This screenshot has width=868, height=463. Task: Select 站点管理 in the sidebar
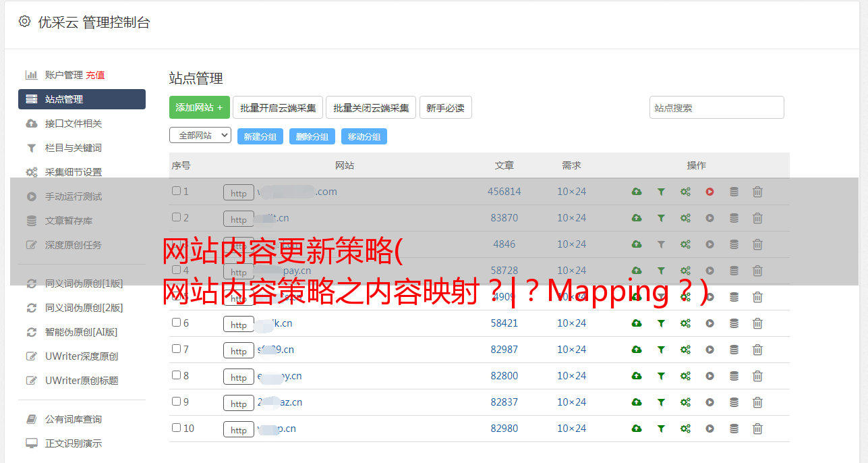(82, 99)
